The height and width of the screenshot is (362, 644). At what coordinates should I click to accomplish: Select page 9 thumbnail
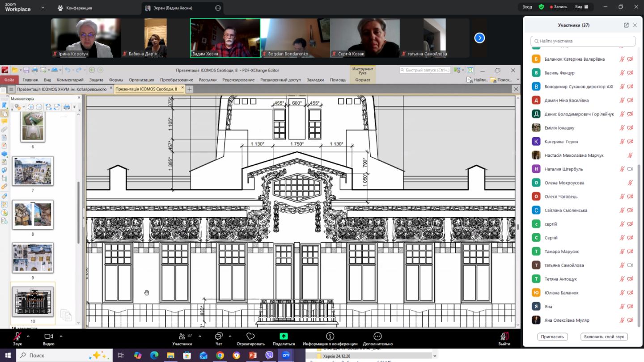click(x=33, y=258)
